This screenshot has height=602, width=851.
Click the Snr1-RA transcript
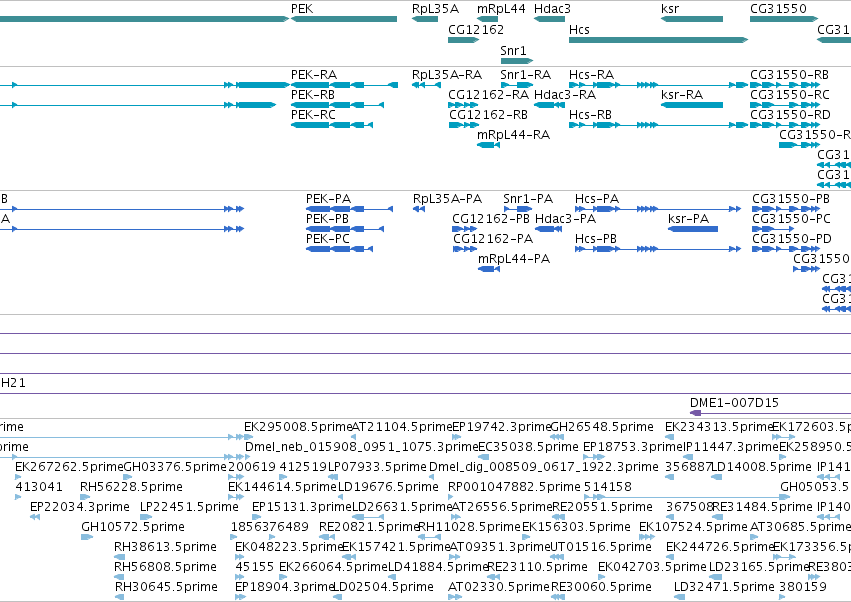[x=517, y=85]
